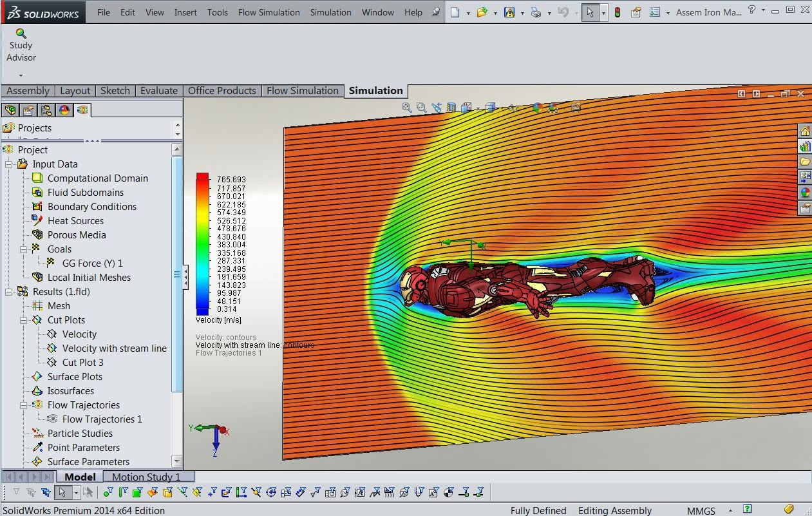
Task: Open the dropdown next to the selection arrow tool
Action: [75, 492]
